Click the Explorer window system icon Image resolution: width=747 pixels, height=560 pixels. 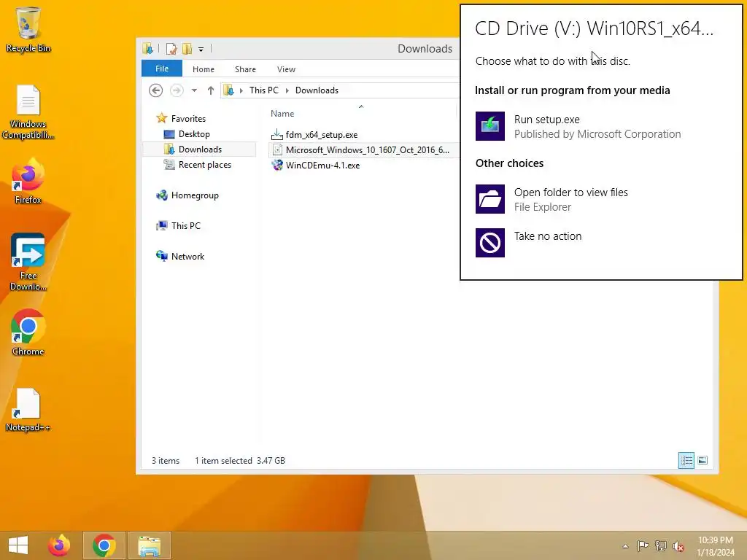pos(147,49)
